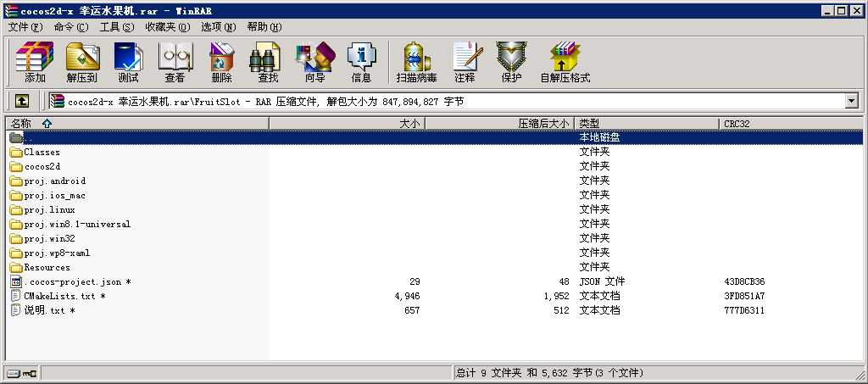This screenshot has height=384, width=868.
Task: Open the 向导 (Wizard) tool
Action: (x=315, y=57)
